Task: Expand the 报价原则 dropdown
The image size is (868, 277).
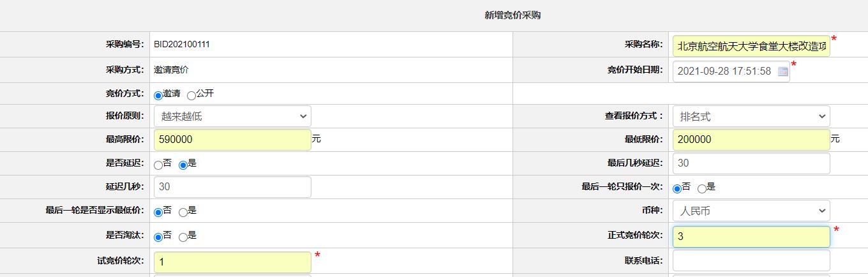Action: point(232,116)
